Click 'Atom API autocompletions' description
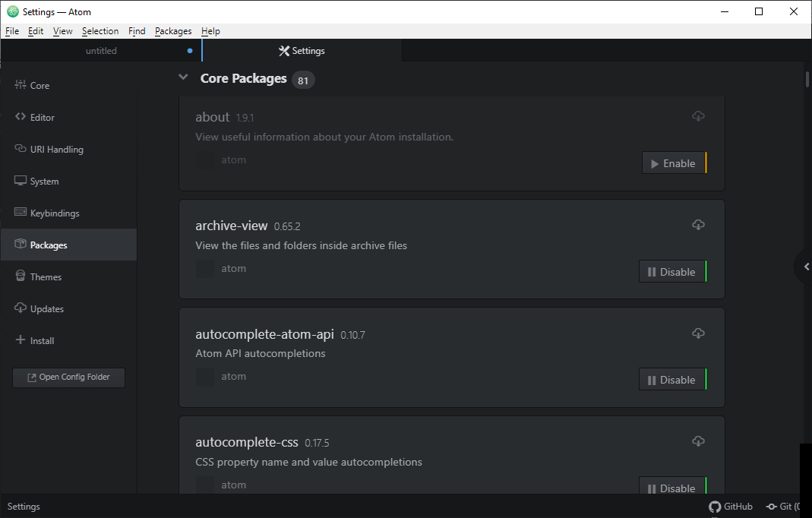This screenshot has width=812, height=518. pyautogui.click(x=261, y=353)
